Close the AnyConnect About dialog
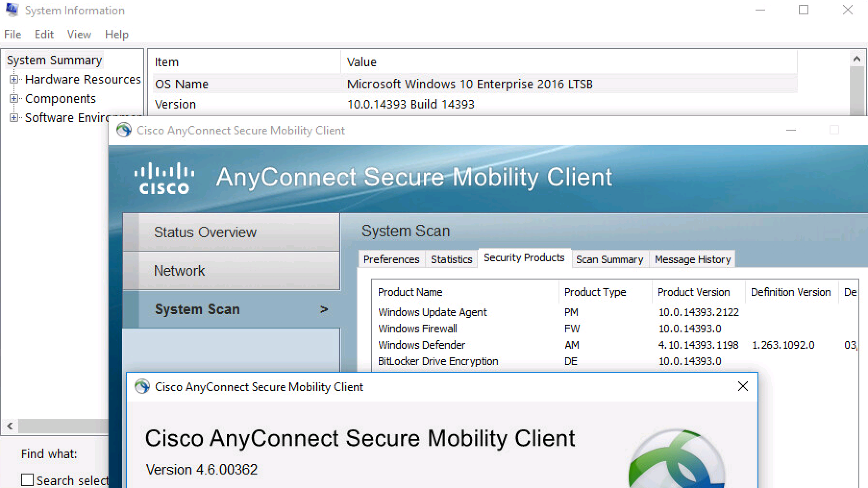 [743, 386]
